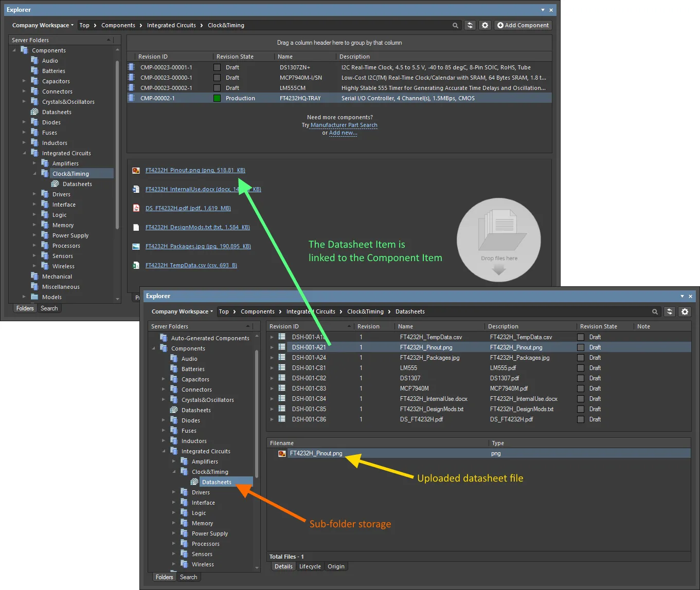Expand the Capacitors folder in top tree
This screenshot has height=590, width=700.
[x=24, y=81]
